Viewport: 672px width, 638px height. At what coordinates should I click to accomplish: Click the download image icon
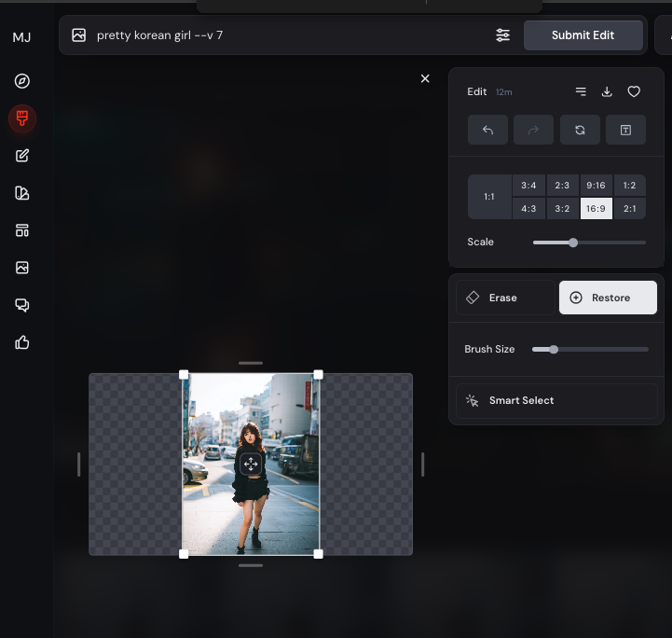point(607,91)
